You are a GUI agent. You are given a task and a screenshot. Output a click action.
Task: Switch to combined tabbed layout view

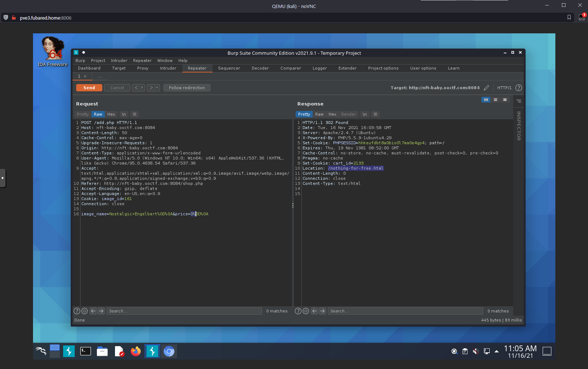505,100
